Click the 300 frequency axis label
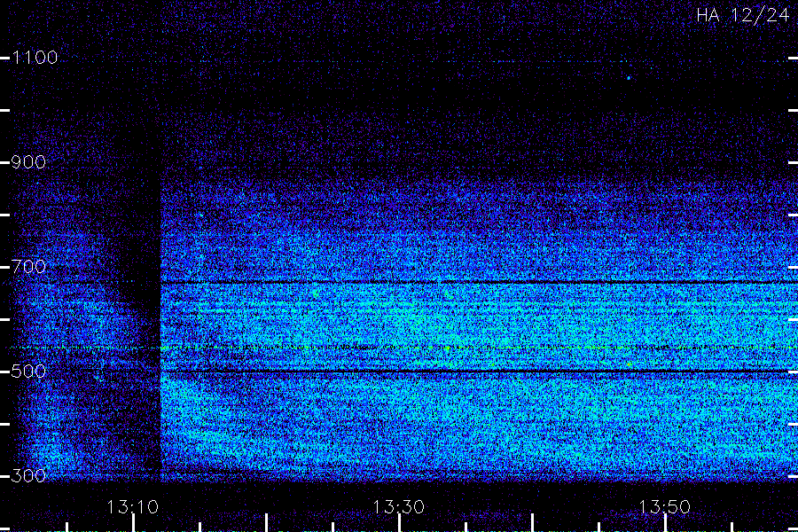The height and width of the screenshot is (532, 798). (28, 476)
